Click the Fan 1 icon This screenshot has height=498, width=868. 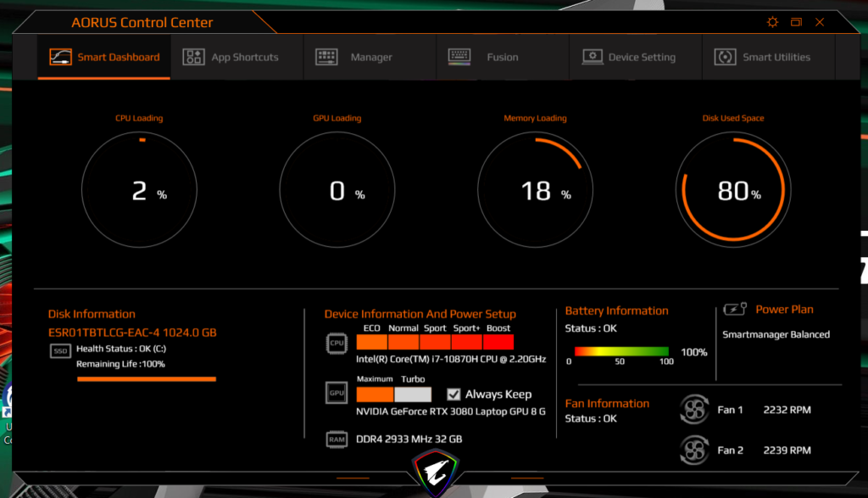click(694, 410)
